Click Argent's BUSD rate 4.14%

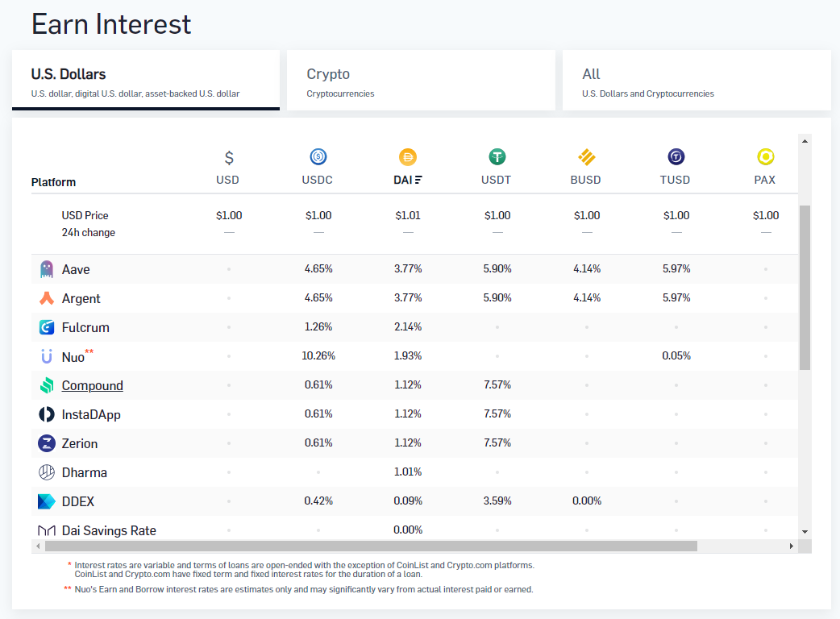pos(587,297)
